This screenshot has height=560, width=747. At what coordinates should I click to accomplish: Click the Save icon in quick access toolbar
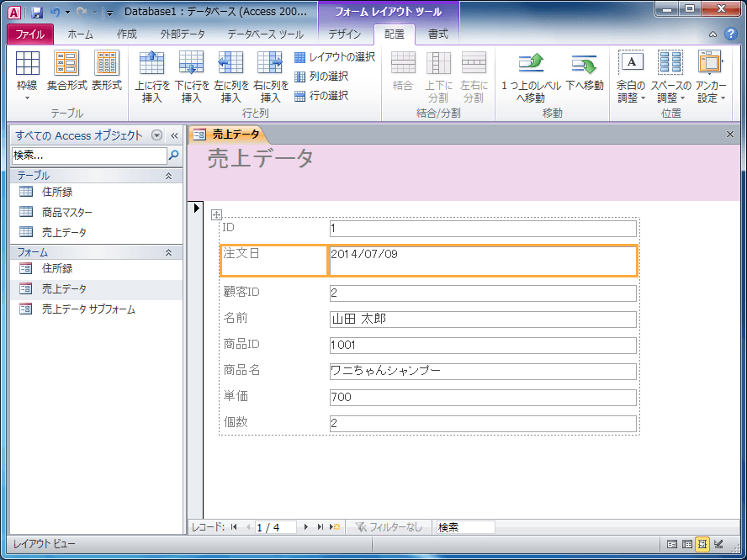click(37, 13)
